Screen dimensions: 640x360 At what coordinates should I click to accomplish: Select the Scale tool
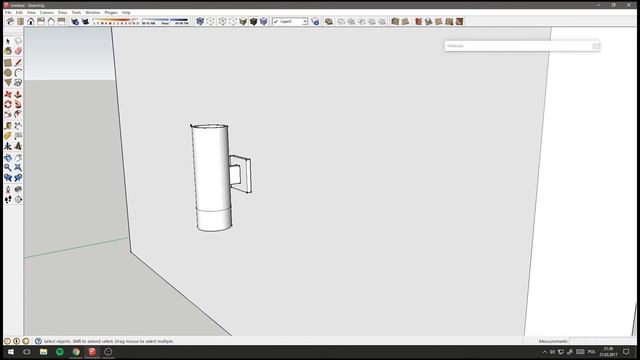pyautogui.click(x=8, y=114)
